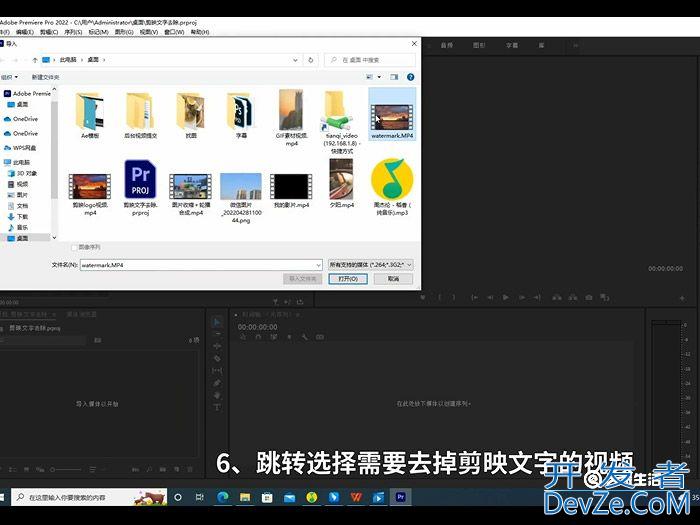Click the dialog search box
This screenshot has width=700, height=525.
coord(370,60)
